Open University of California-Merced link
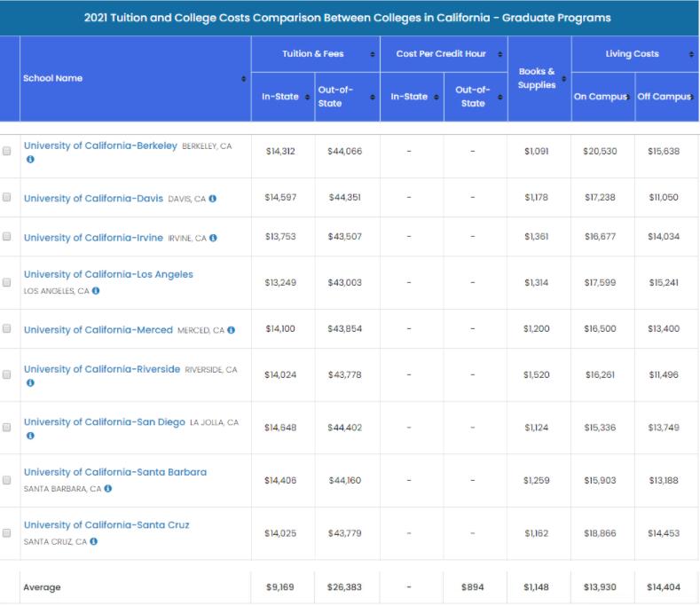Image resolution: width=700 pixels, height=606 pixels. point(98,330)
